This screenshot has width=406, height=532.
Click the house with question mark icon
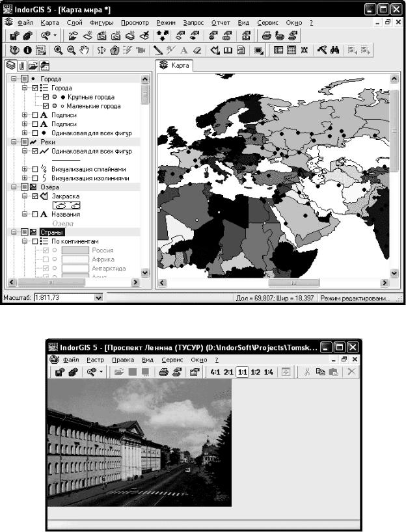click(115, 50)
